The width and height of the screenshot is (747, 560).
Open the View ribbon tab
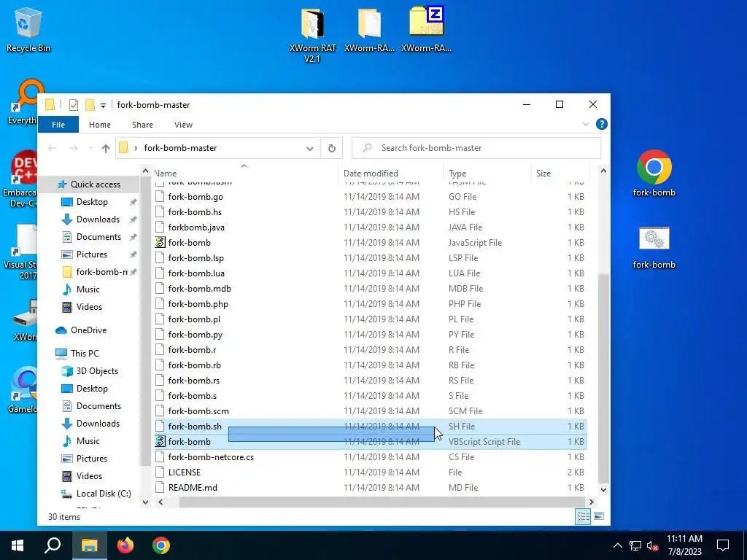click(x=183, y=125)
